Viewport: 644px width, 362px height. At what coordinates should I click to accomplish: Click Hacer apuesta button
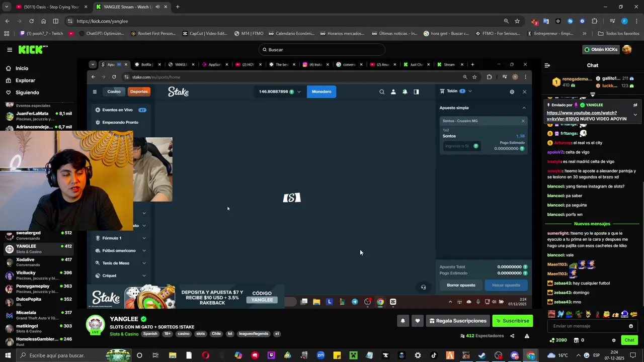click(x=506, y=285)
